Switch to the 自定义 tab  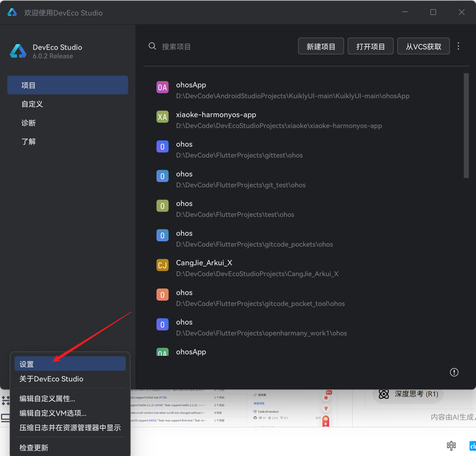67,104
